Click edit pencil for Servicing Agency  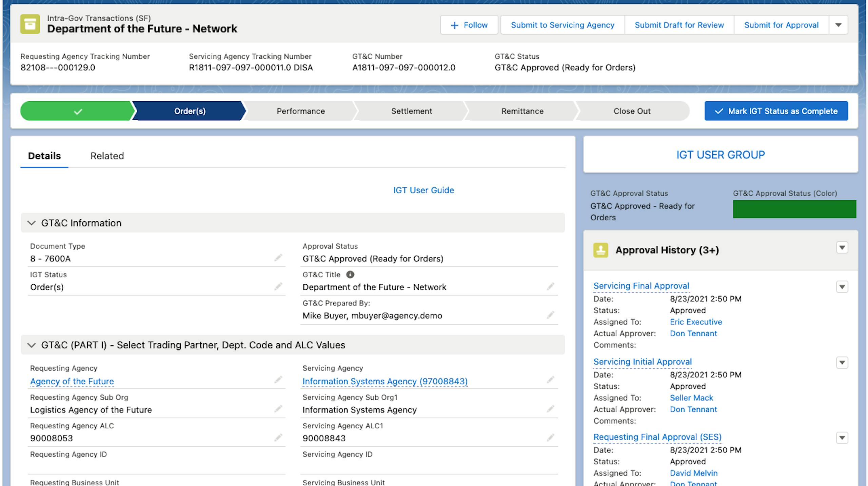(x=550, y=380)
